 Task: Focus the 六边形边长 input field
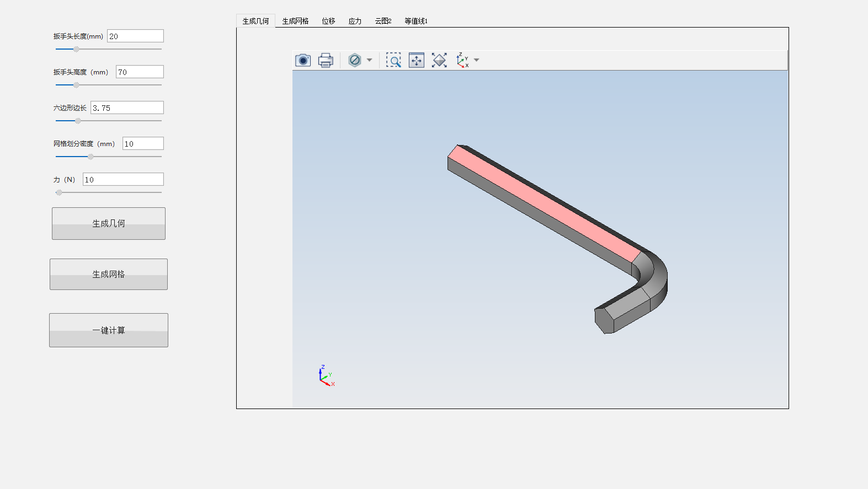pyautogui.click(x=127, y=108)
